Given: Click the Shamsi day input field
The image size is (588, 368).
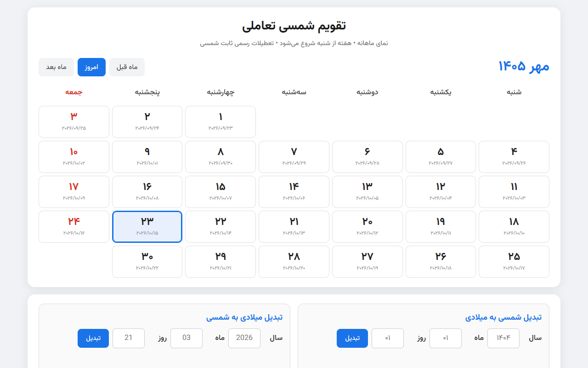Looking at the screenshot, I should 388,338.
